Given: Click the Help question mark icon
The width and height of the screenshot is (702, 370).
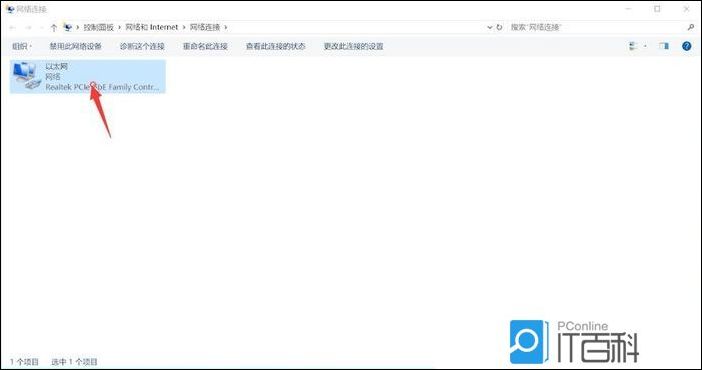Looking at the screenshot, I should 686,46.
